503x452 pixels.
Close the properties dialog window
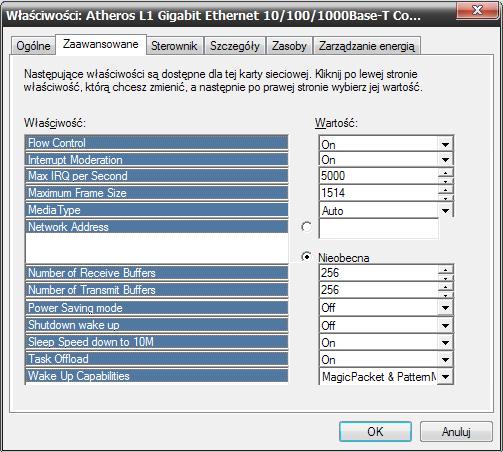478,10
